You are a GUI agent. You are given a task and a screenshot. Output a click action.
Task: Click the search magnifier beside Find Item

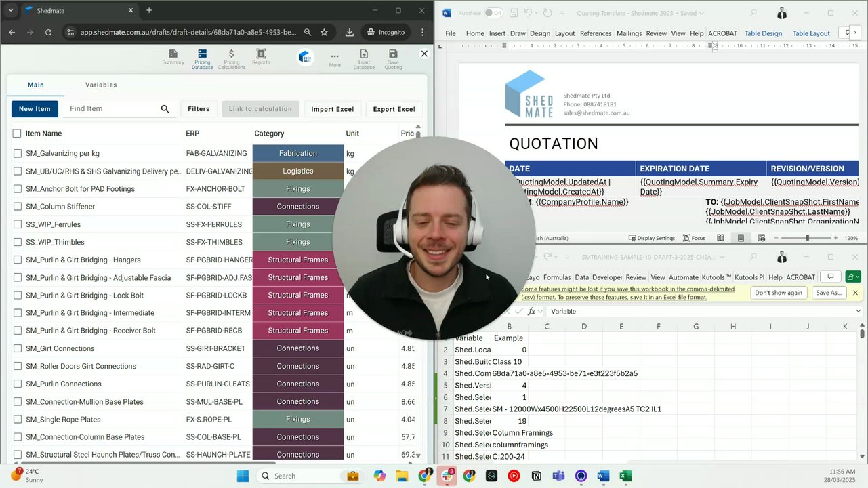coord(165,108)
